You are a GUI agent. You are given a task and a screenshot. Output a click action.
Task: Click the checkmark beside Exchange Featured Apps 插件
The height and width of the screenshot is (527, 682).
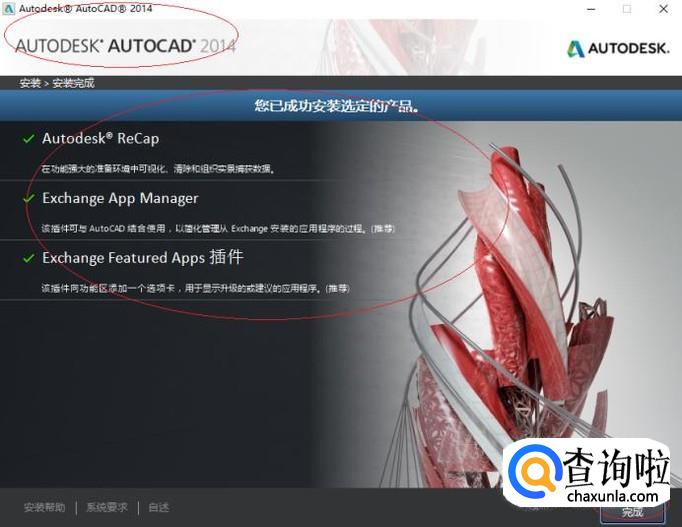point(28,258)
